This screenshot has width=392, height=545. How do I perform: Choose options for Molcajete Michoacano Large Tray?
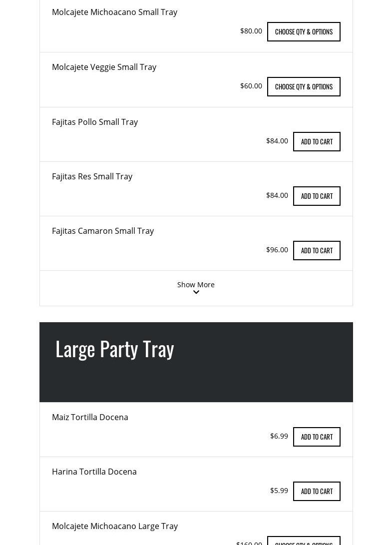pos(304,542)
